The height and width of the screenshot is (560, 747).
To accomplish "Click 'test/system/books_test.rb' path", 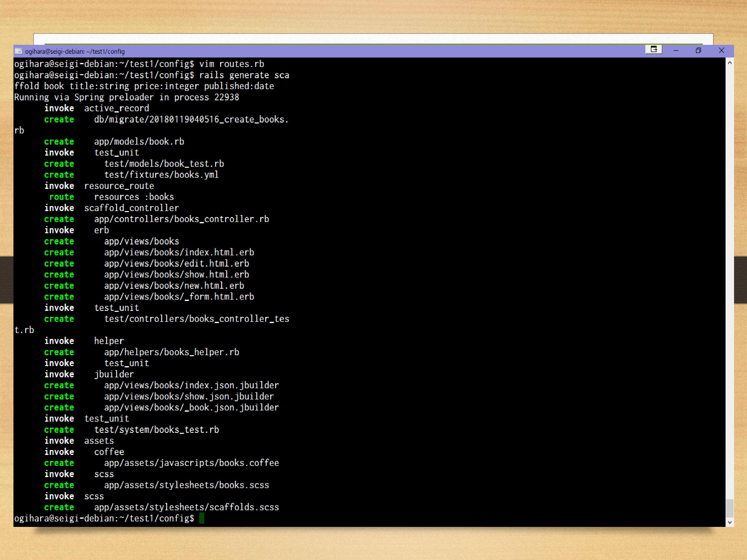I will (156, 430).
